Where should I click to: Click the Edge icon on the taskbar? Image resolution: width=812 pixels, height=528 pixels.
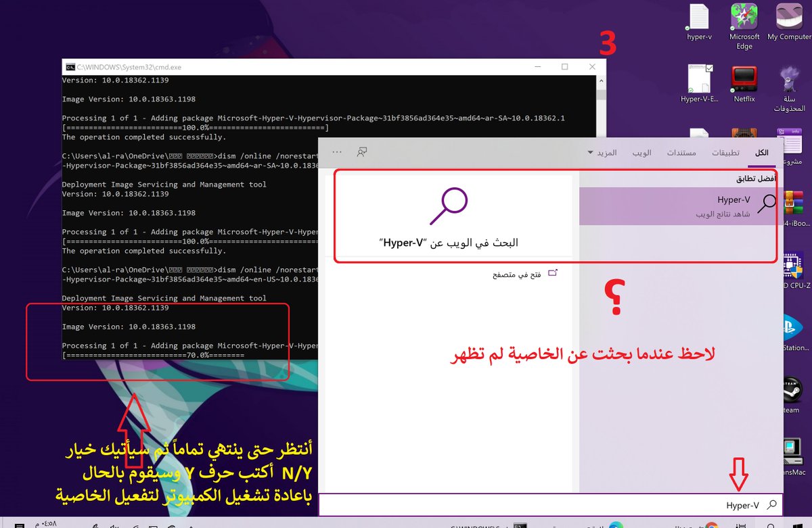click(x=615, y=525)
